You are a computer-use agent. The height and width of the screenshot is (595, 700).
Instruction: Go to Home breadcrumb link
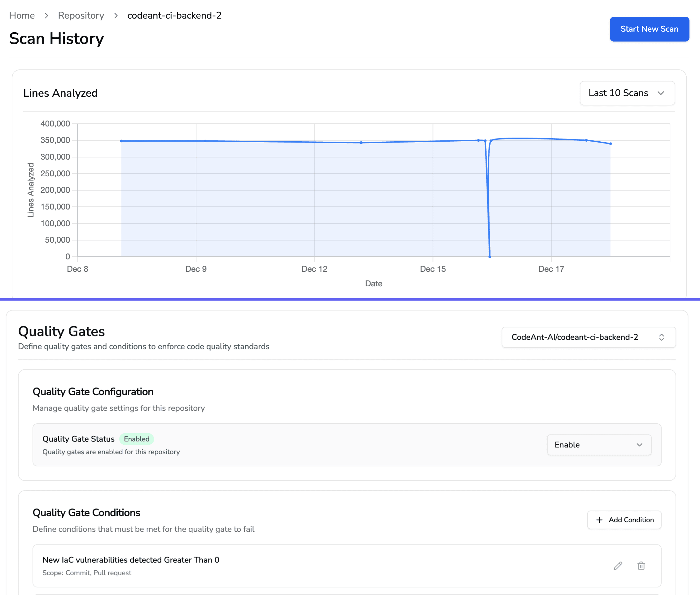click(22, 15)
